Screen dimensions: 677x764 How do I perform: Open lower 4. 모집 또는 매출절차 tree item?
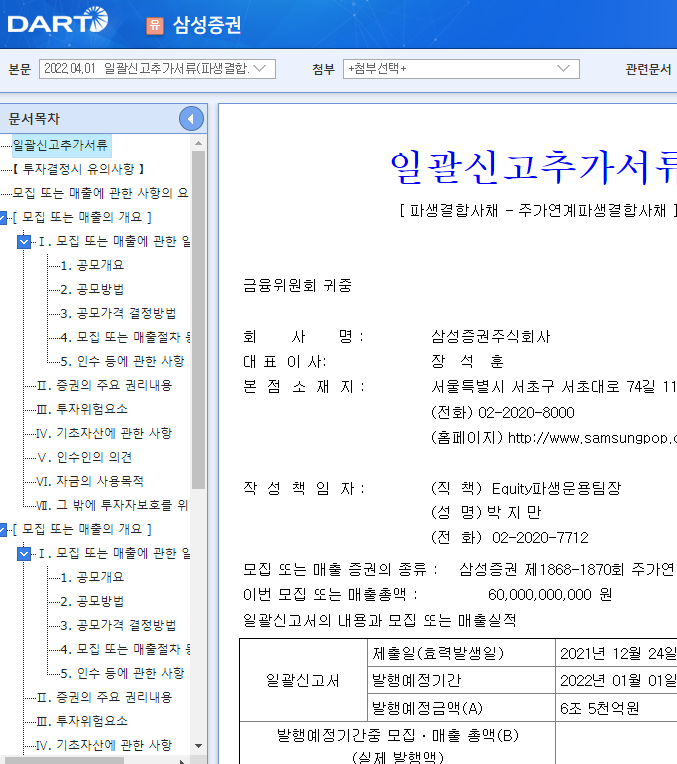pos(125,649)
